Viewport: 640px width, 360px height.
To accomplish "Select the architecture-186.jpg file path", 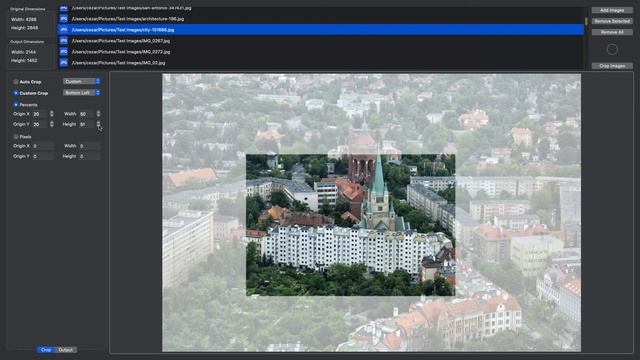I will pos(128,19).
